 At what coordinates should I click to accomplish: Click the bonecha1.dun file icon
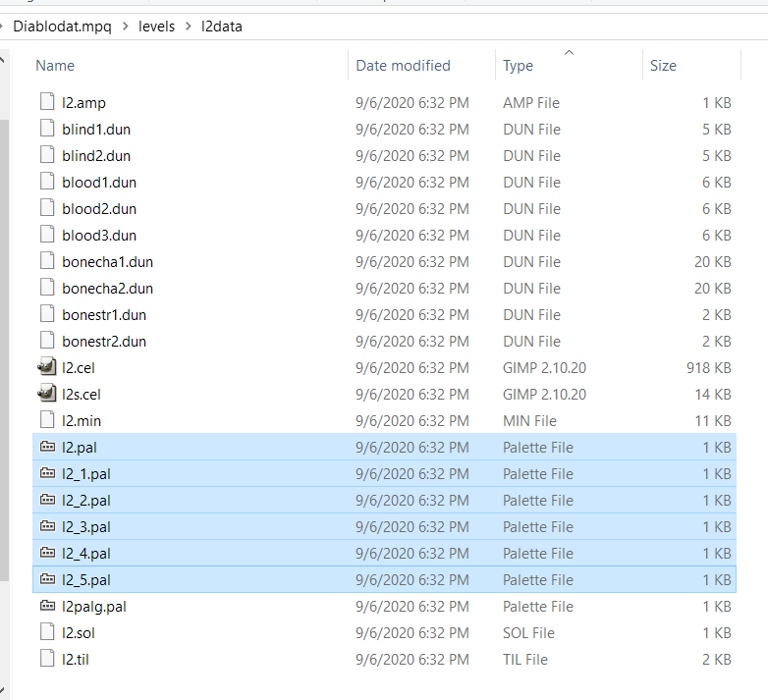pos(47,260)
